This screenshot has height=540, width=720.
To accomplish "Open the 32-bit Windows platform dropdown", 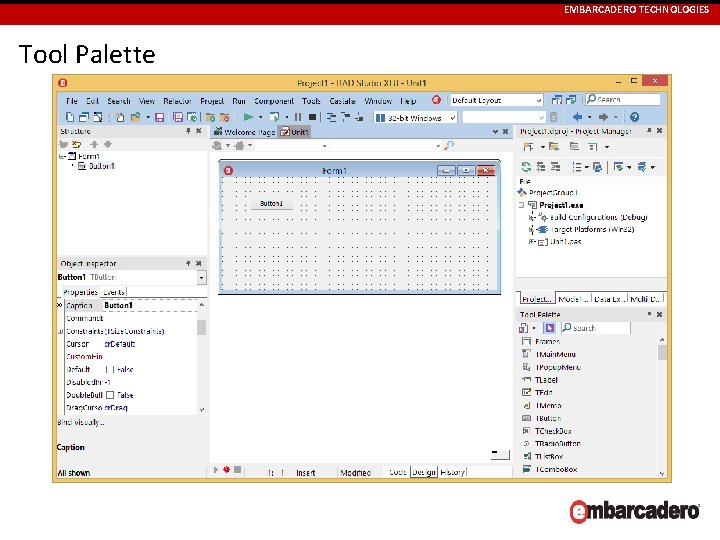I will click(415, 118).
